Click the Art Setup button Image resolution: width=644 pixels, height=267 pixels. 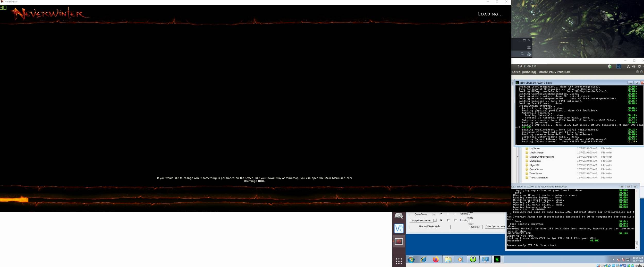[475, 227]
